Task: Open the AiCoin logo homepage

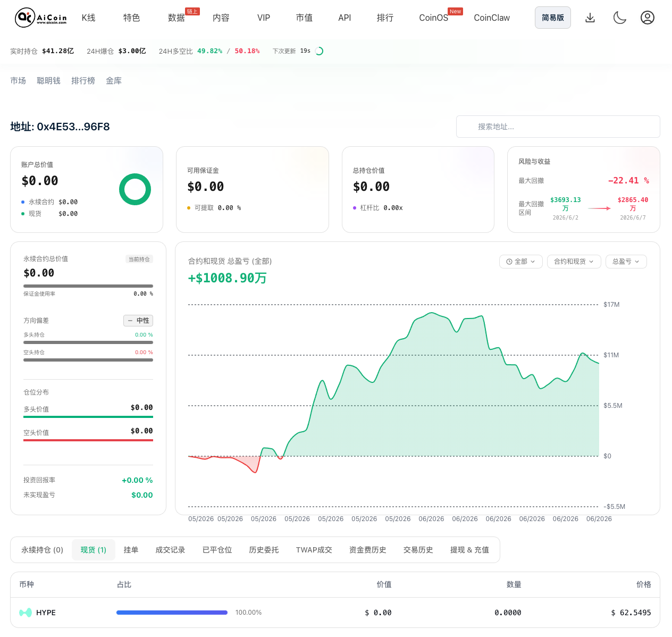Action: [x=41, y=18]
